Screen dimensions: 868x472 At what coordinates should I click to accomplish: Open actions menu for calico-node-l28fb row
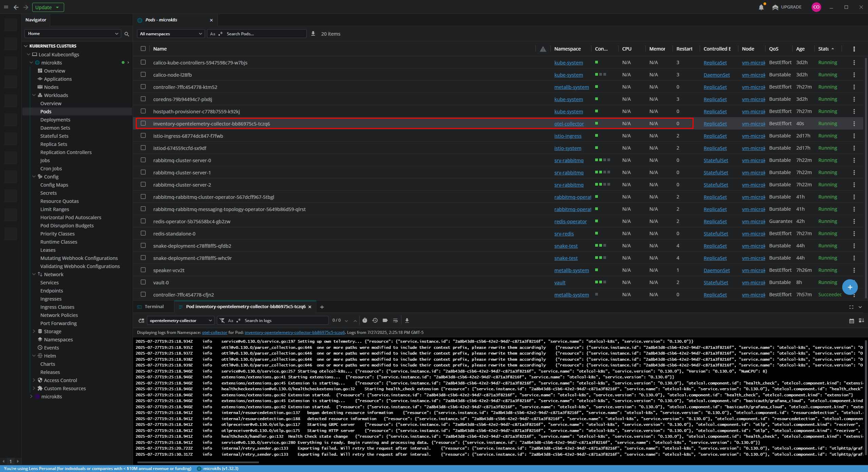click(854, 75)
